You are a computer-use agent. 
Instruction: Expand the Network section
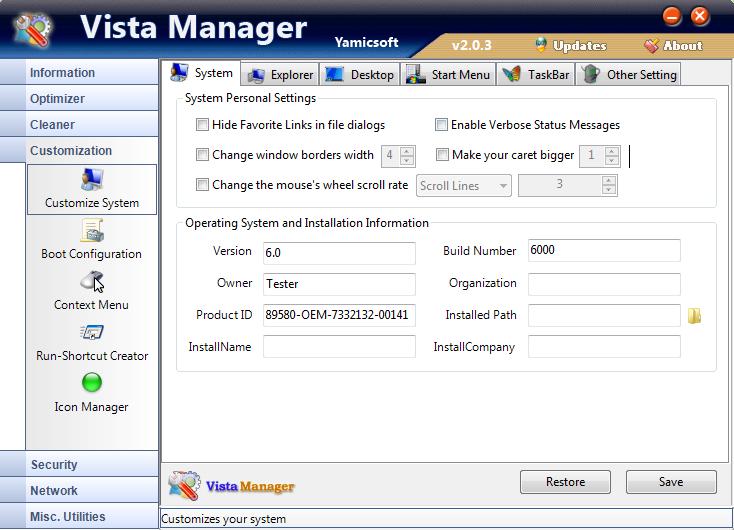[x=79, y=490]
